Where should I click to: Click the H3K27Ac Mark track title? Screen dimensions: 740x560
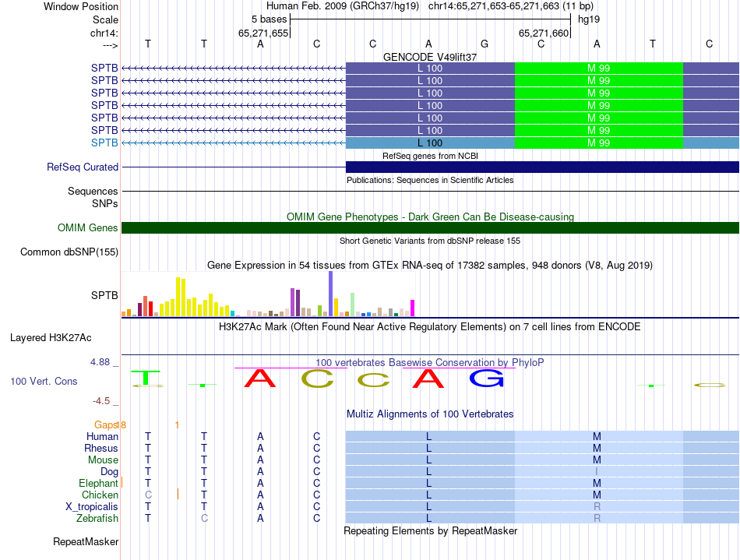click(429, 327)
